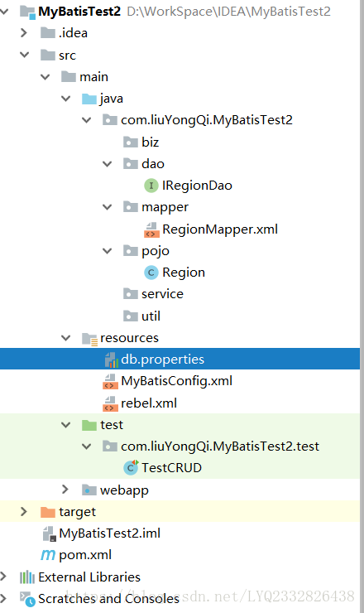Click the mapper package icon
364x613 pixels.
(x=131, y=207)
